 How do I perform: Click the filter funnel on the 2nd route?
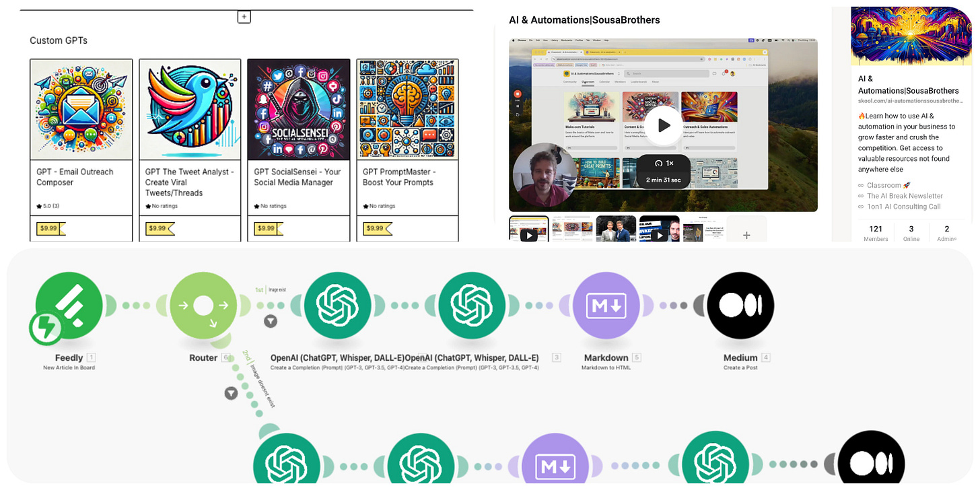[x=231, y=393]
